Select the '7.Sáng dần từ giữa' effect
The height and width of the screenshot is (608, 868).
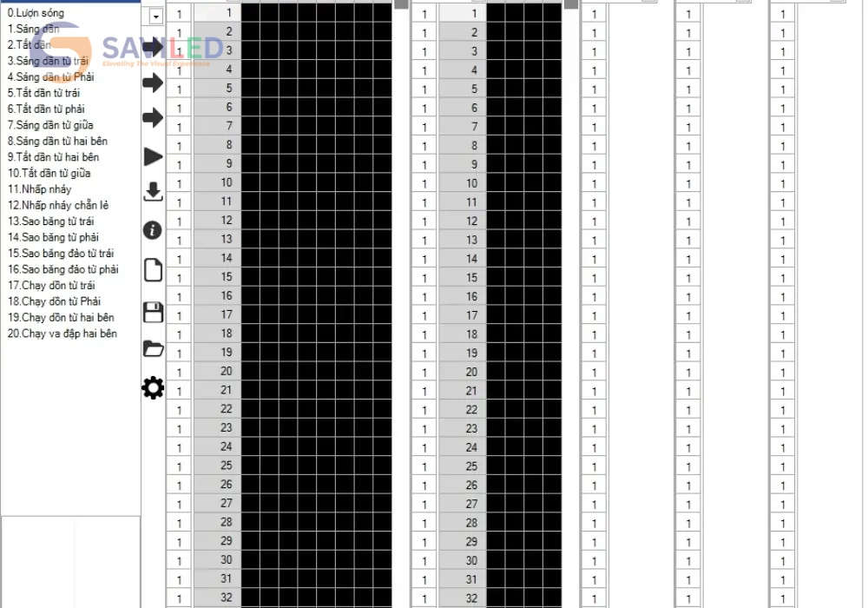pyautogui.click(x=50, y=125)
